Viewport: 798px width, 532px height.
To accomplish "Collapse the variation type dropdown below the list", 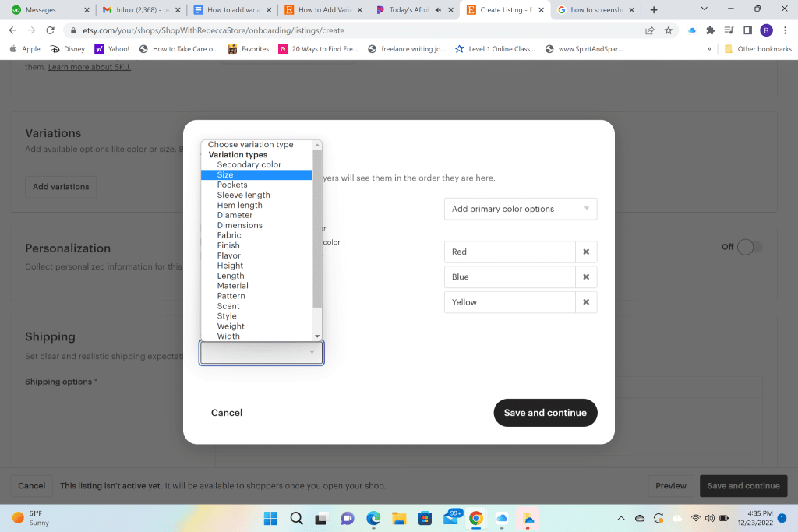I will click(262, 353).
